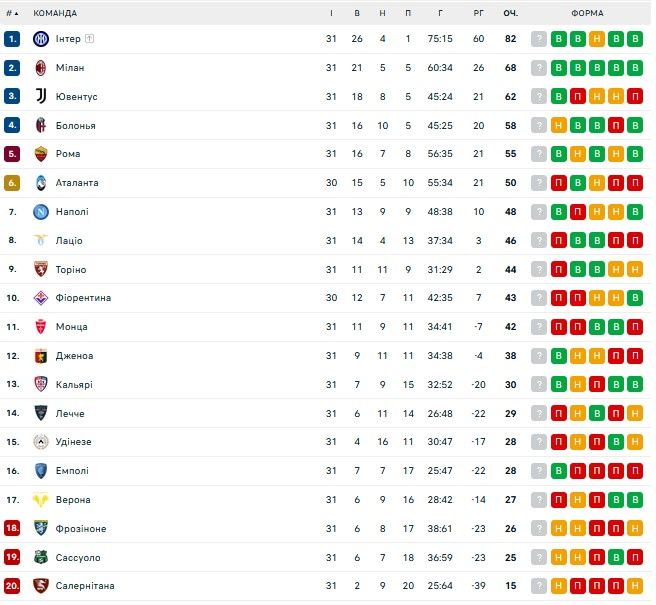The image size is (656, 605).
Task: Click the gray question-mark badge in Мілан's row
Action: pyautogui.click(x=539, y=68)
